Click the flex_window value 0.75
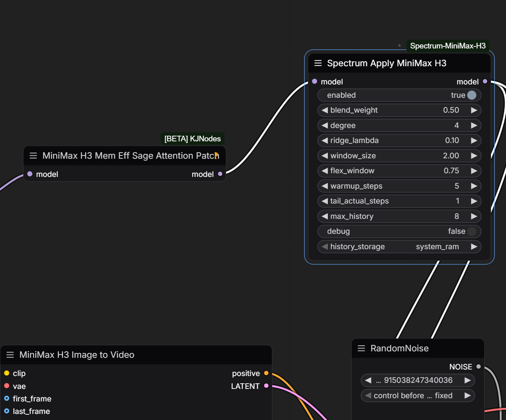 pyautogui.click(x=451, y=171)
